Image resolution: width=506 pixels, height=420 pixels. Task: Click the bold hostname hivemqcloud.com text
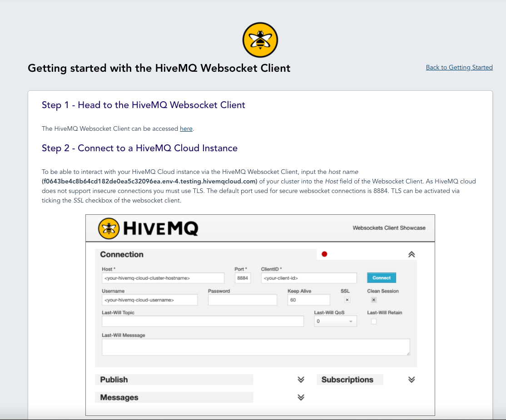tap(150, 181)
